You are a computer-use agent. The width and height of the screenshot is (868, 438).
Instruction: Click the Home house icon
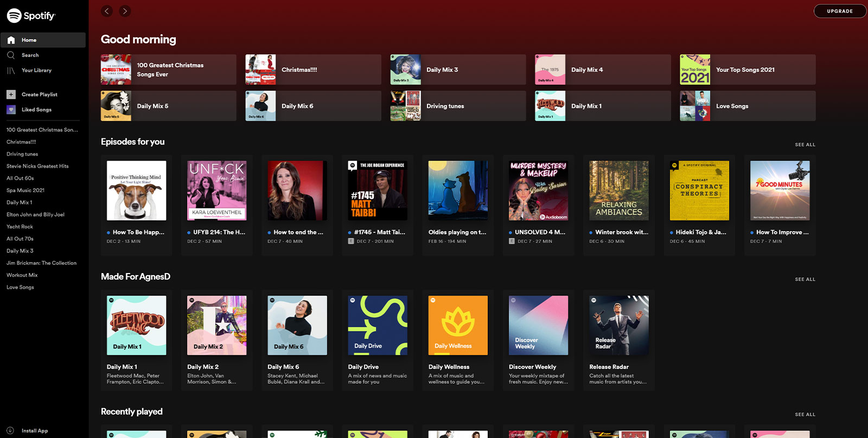(11, 40)
